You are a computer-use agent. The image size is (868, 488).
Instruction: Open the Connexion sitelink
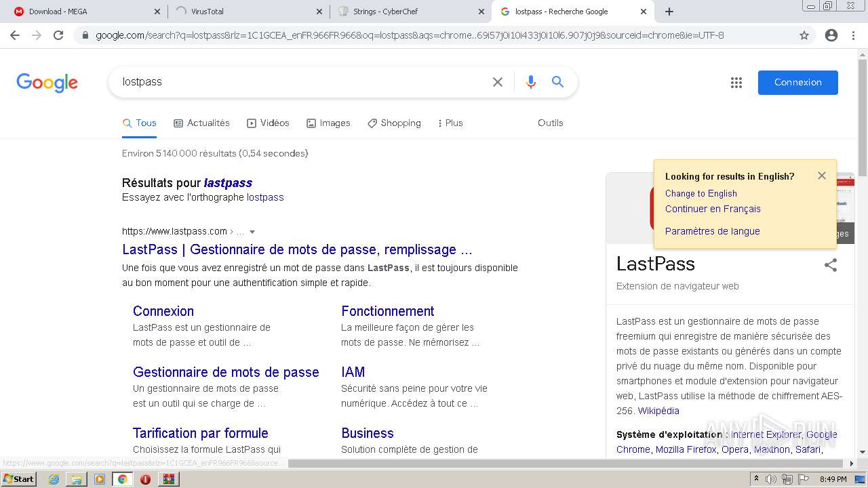pyautogui.click(x=163, y=311)
